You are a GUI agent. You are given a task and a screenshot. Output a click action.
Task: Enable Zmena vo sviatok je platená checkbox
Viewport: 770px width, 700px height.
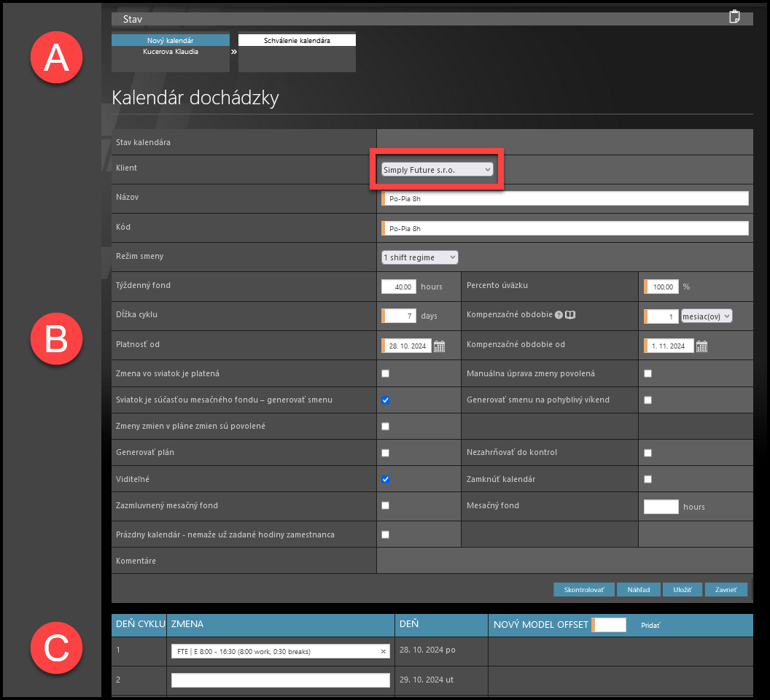coord(386,373)
